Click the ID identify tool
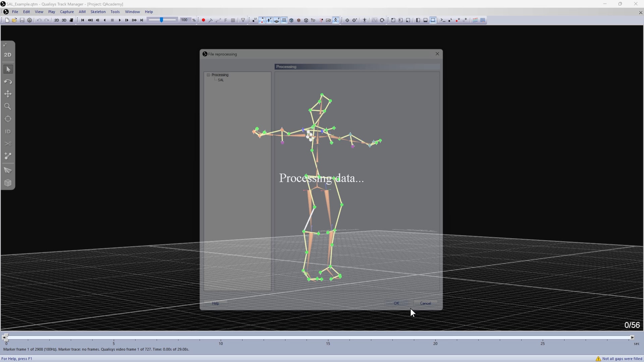Screen dimensions: 644x362 [x=8, y=131]
